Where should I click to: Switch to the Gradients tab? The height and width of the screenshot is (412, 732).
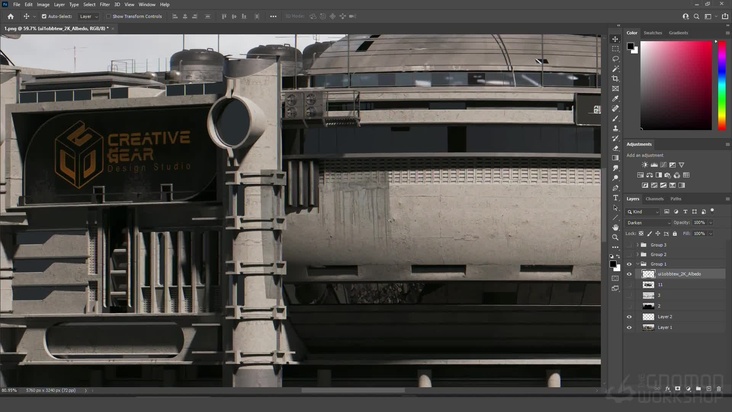tap(678, 33)
